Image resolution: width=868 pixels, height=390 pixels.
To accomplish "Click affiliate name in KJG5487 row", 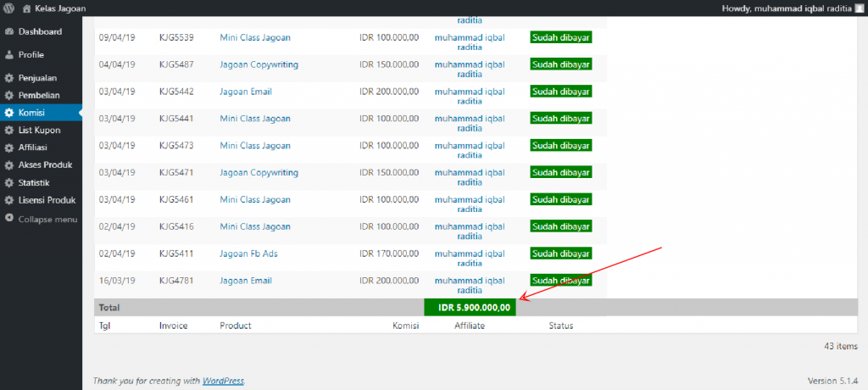I will 470,70.
